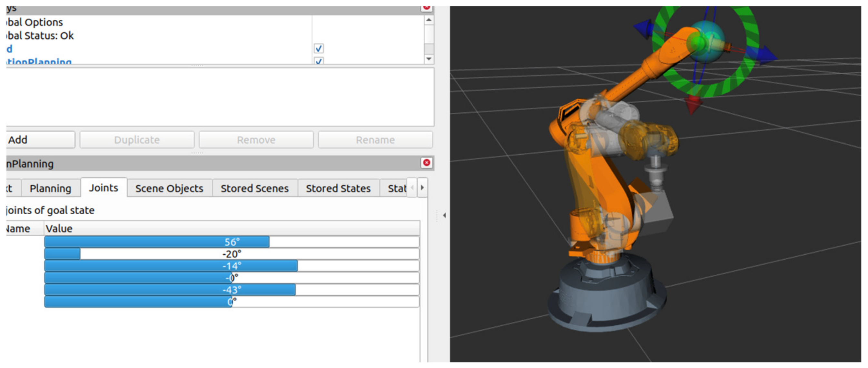Open the Stored States tab
868x368 pixels.
pyautogui.click(x=338, y=188)
